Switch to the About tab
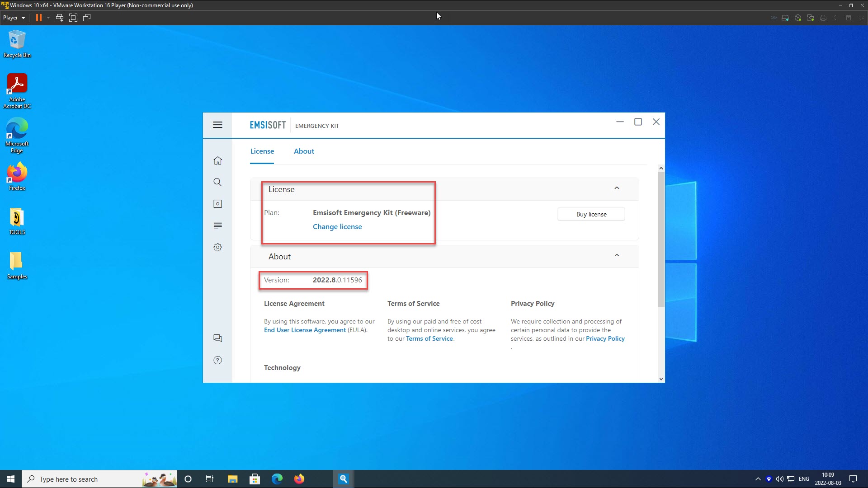This screenshot has width=868, height=488. coord(304,151)
